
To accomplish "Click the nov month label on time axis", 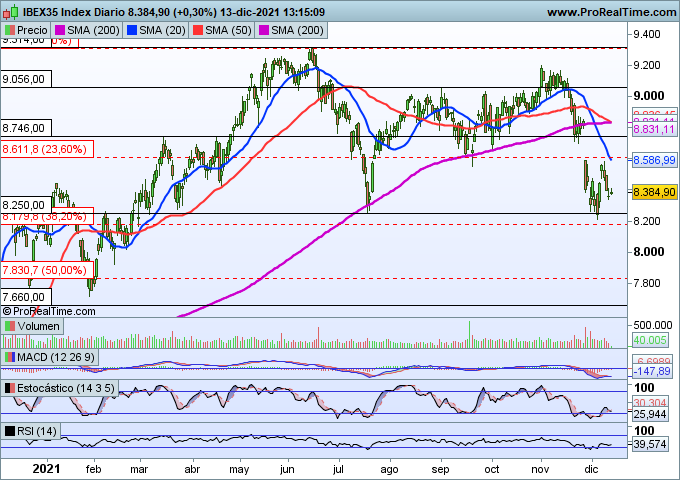I will pyautogui.click(x=540, y=469).
